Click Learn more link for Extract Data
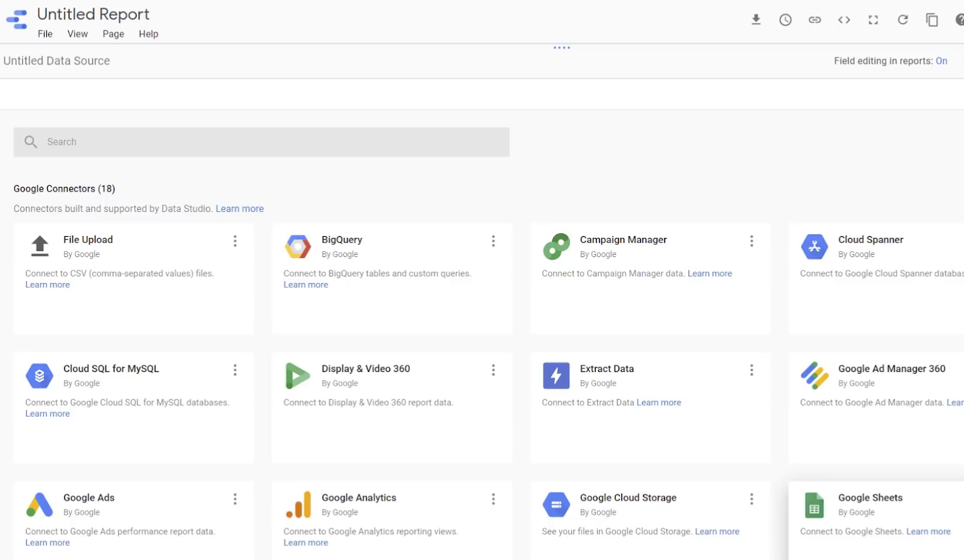Image resolution: width=964 pixels, height=560 pixels. click(659, 402)
